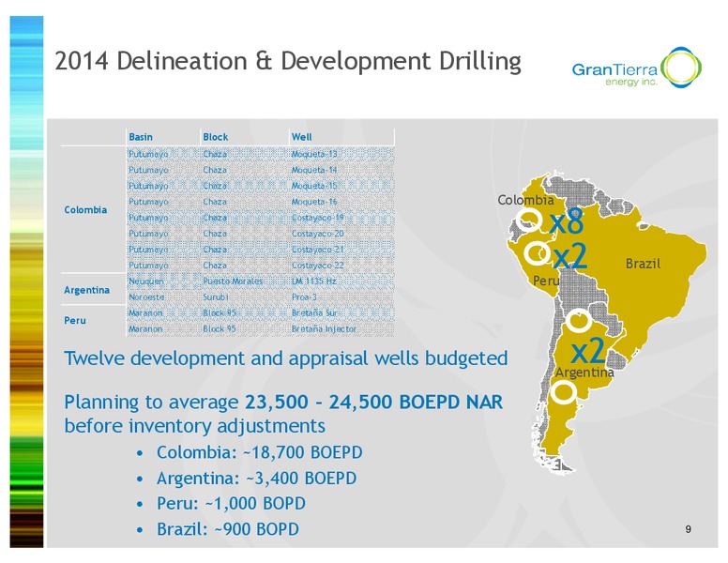Click the Brazil label on the map

tap(643, 264)
